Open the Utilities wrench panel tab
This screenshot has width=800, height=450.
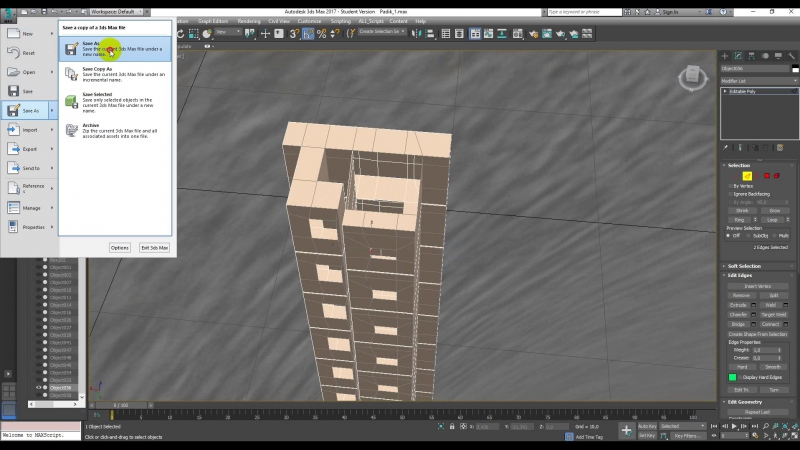[791, 56]
